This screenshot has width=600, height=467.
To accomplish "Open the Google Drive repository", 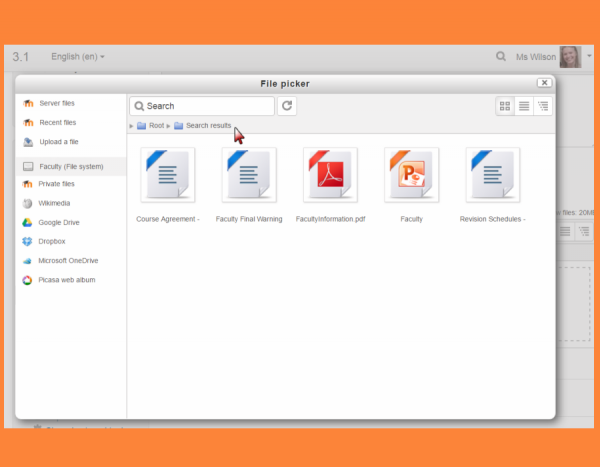I will [x=59, y=222].
